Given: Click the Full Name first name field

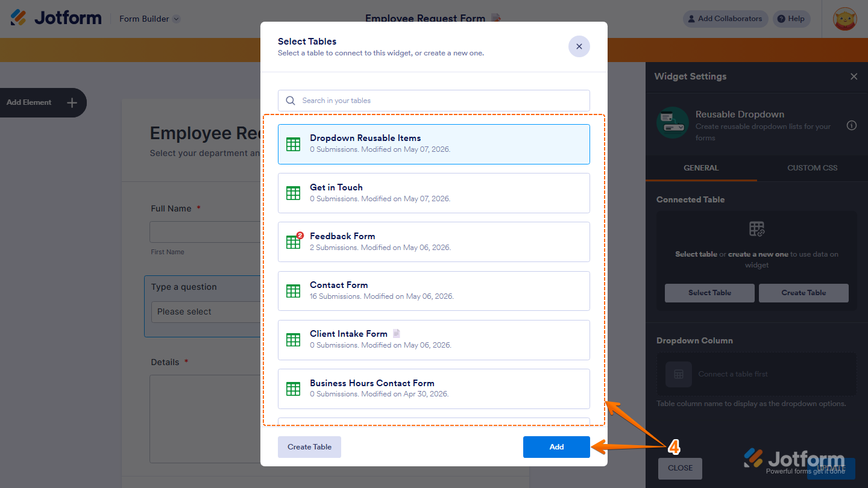Looking at the screenshot, I should 205,232.
